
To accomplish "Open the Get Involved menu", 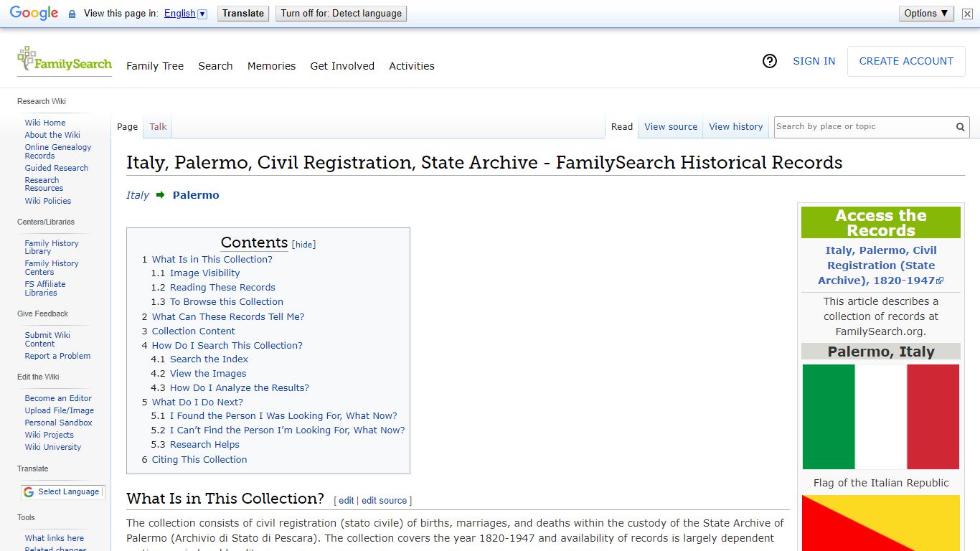I will tap(342, 66).
